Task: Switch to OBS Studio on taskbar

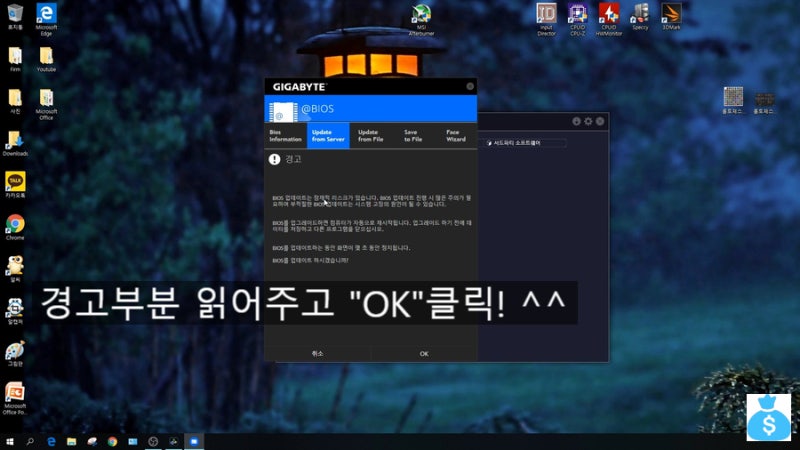Action: coord(153,441)
